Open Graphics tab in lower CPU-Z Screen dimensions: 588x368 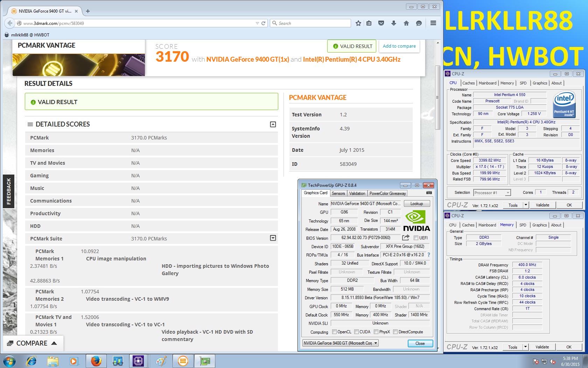point(539,225)
